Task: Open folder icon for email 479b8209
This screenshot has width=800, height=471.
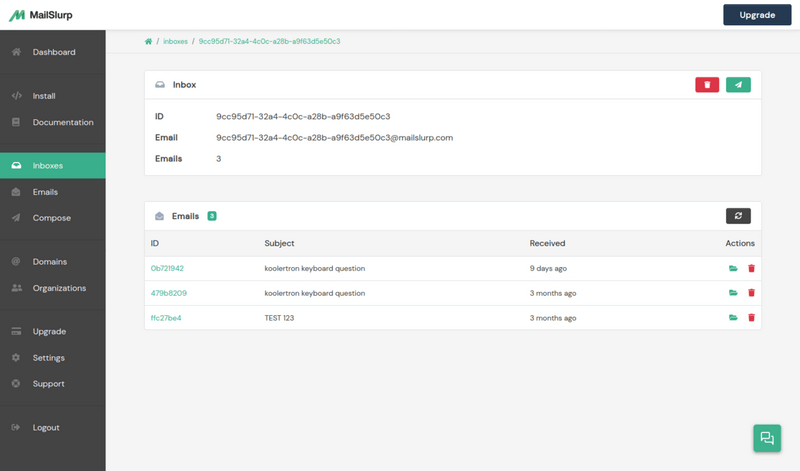Action: (x=733, y=293)
